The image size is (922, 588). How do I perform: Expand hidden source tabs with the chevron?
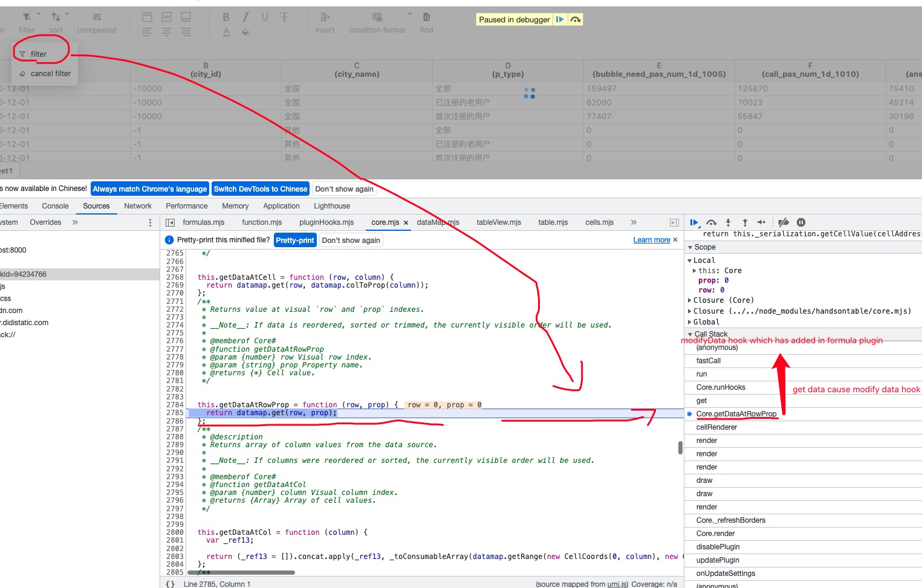pyautogui.click(x=633, y=222)
